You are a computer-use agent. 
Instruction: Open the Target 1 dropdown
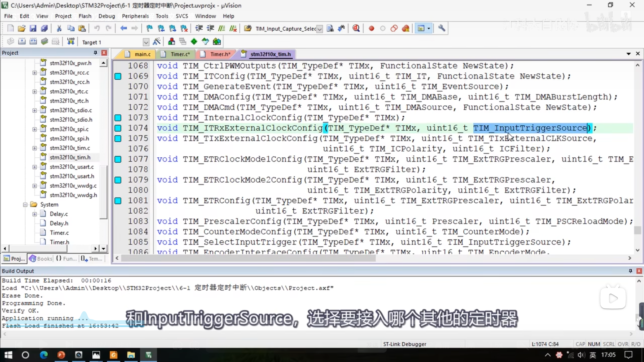click(146, 42)
